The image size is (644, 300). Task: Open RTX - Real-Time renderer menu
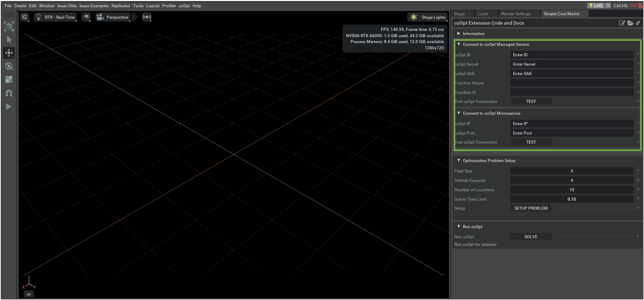(x=60, y=17)
